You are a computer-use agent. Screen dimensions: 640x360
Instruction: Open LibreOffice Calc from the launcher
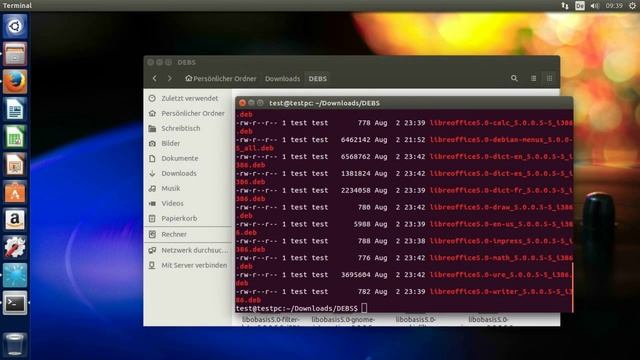point(15,137)
